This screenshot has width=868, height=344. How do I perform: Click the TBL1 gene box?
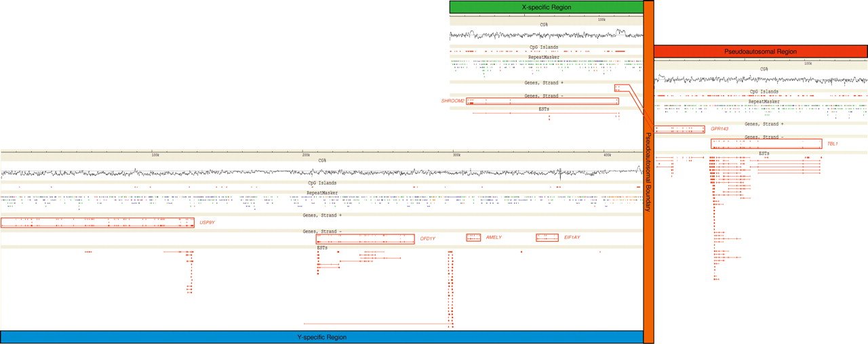[766, 144]
